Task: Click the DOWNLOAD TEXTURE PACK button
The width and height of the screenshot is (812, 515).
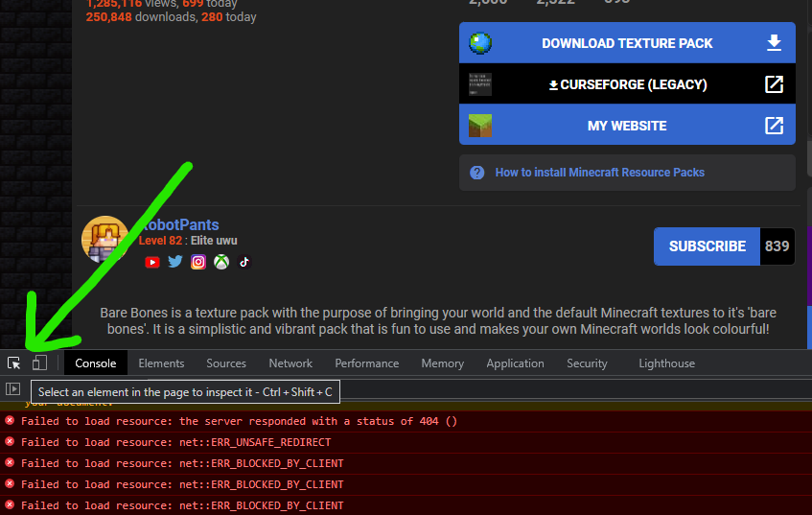Action: tap(627, 42)
